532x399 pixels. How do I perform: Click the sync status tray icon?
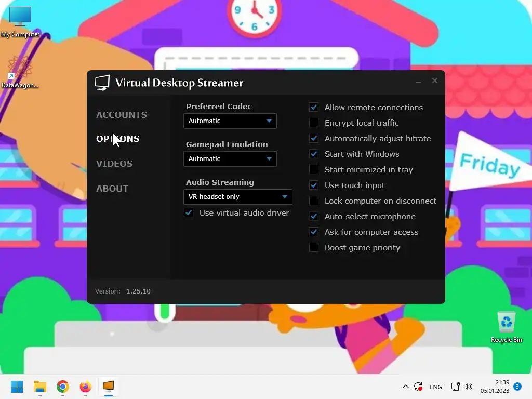[418, 387]
